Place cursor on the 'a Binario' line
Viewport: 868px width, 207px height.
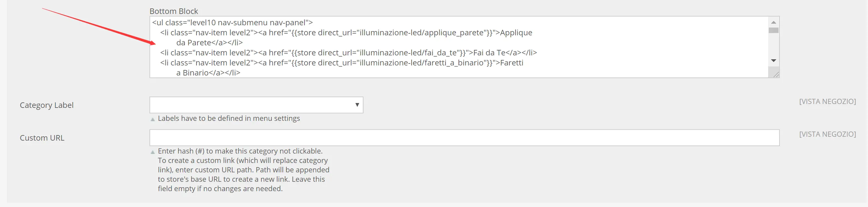coord(208,73)
